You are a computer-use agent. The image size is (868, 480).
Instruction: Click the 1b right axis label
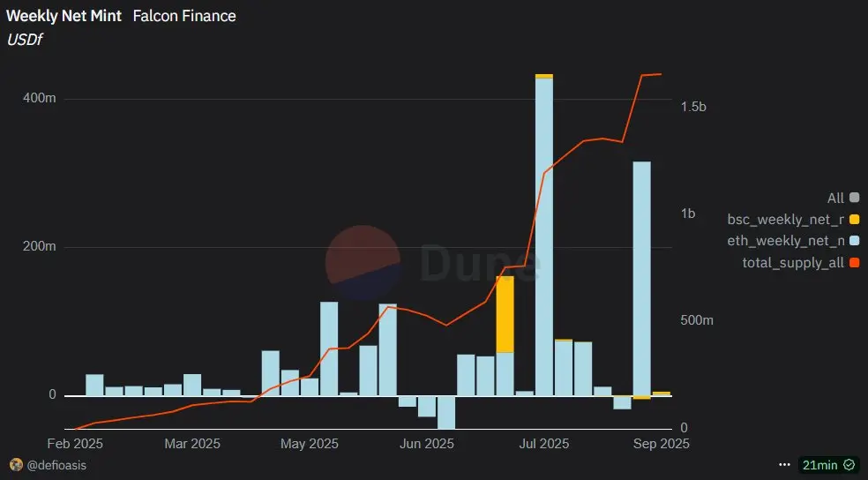tap(688, 214)
